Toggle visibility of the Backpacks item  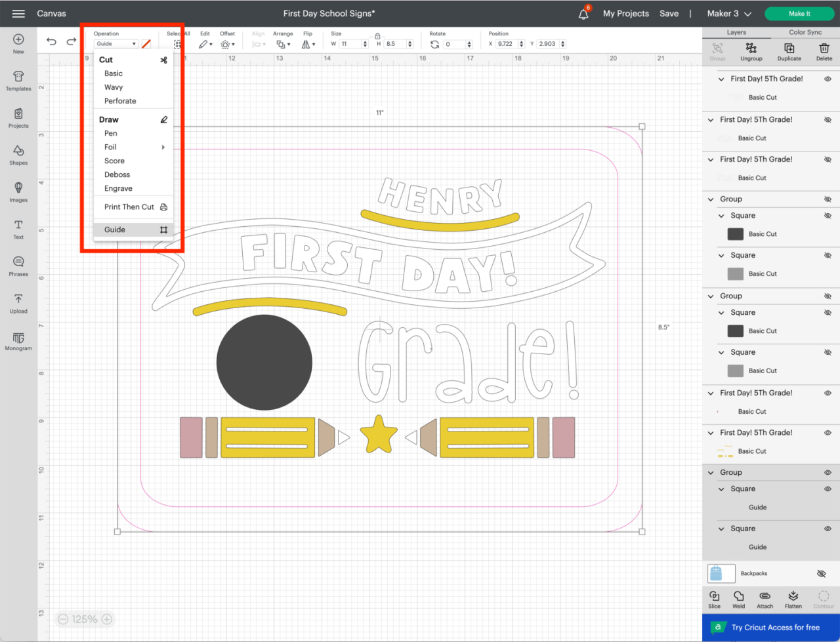pyautogui.click(x=822, y=573)
